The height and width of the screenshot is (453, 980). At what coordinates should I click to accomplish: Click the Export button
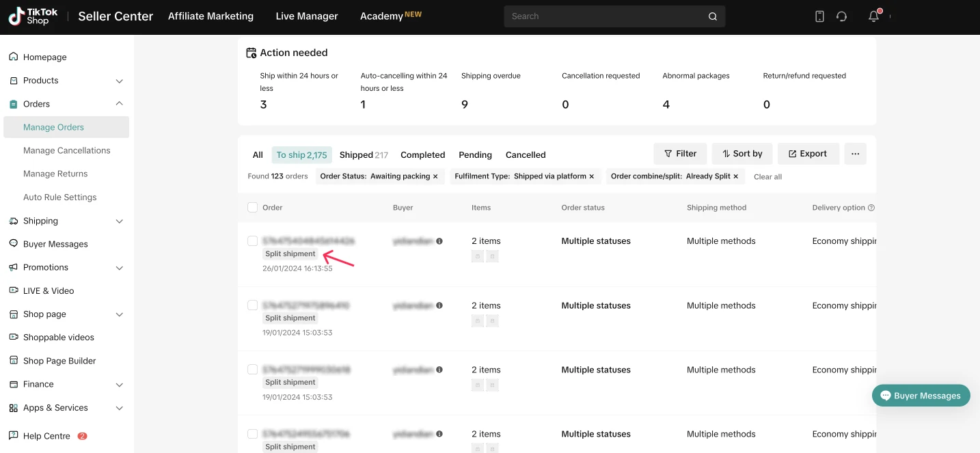click(808, 154)
